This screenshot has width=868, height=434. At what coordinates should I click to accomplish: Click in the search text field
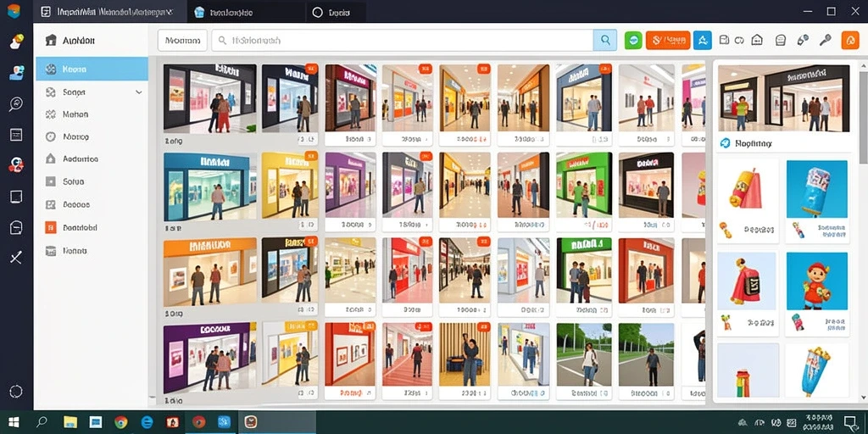click(403, 41)
